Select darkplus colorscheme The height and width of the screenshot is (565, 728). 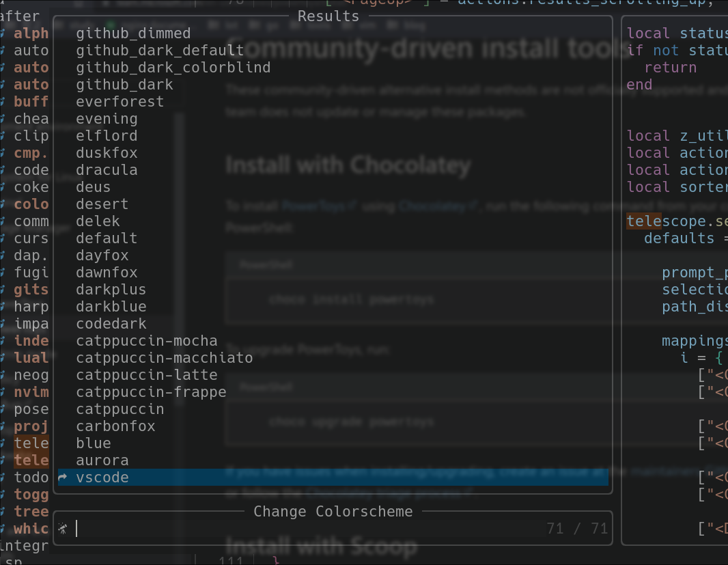point(111,290)
